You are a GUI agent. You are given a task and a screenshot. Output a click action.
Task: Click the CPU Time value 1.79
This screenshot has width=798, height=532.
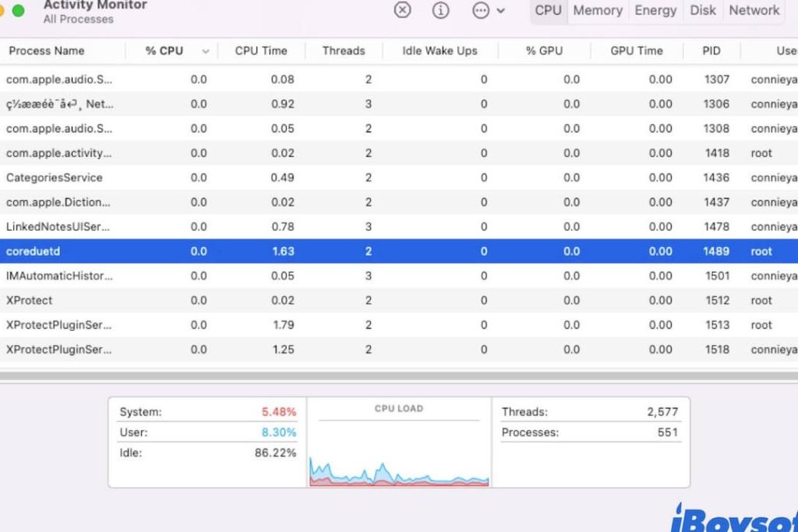pyautogui.click(x=284, y=325)
